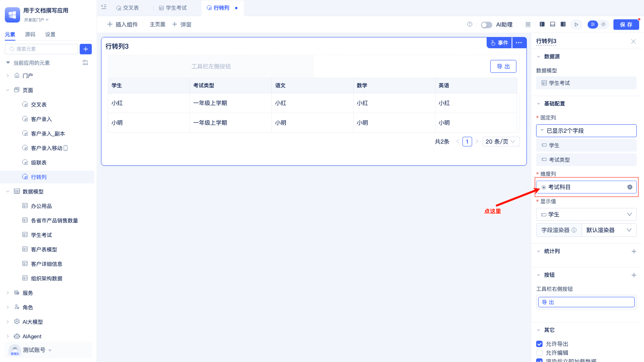Click the app logo icon

[x=12, y=15]
